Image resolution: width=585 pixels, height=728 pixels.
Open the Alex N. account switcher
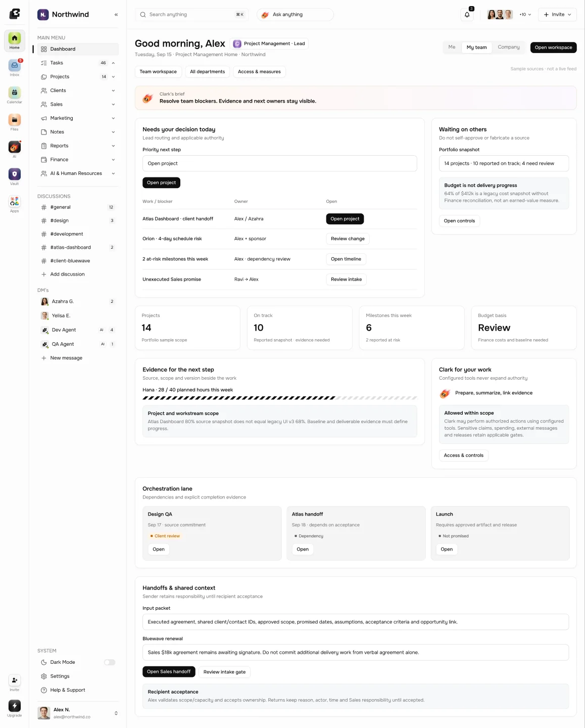[78, 713]
